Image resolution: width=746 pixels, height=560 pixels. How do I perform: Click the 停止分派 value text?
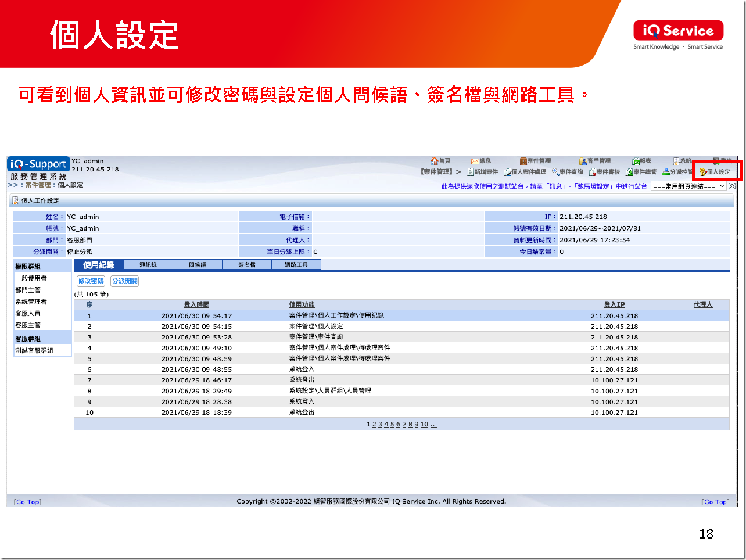click(80, 252)
